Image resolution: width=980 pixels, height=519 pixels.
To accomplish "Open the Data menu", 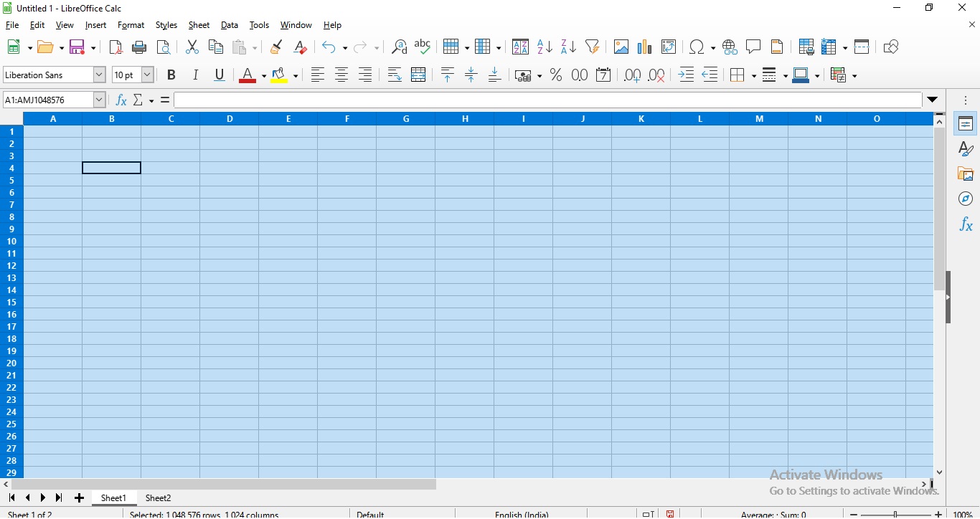I will point(229,24).
